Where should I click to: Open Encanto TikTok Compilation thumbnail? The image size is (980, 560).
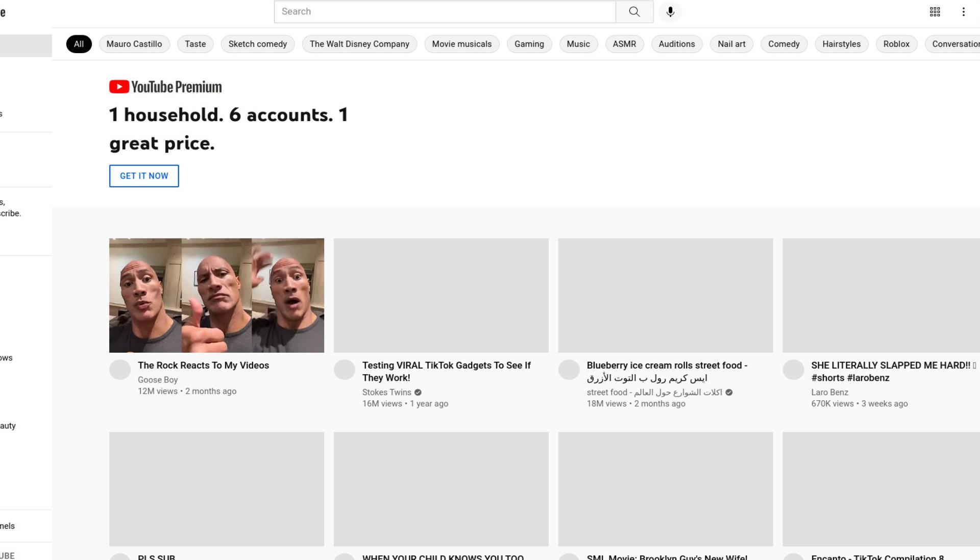[x=881, y=489]
